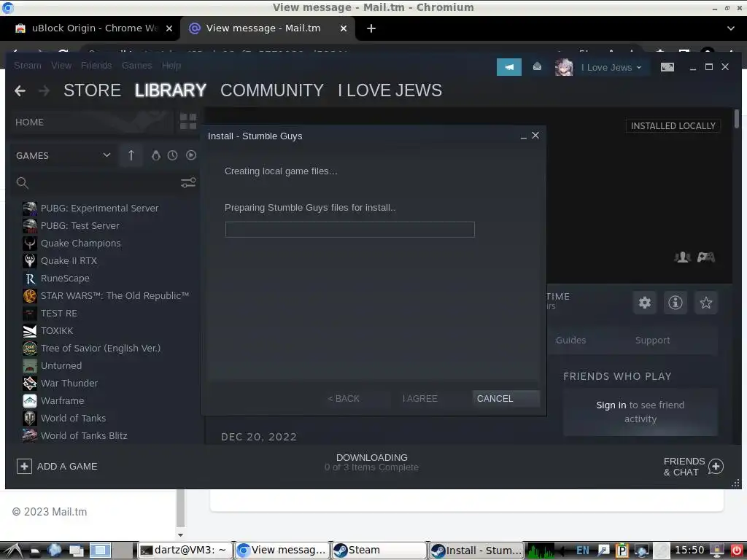
Task: Open the dartz@VM3 terminal in taskbar
Action: coord(185,550)
